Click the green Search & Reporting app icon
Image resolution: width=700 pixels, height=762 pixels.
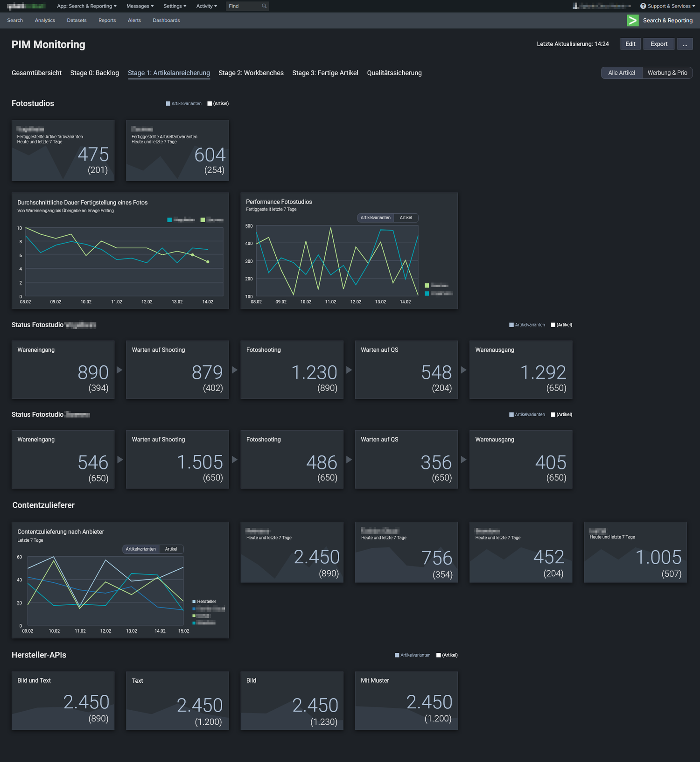coord(632,21)
